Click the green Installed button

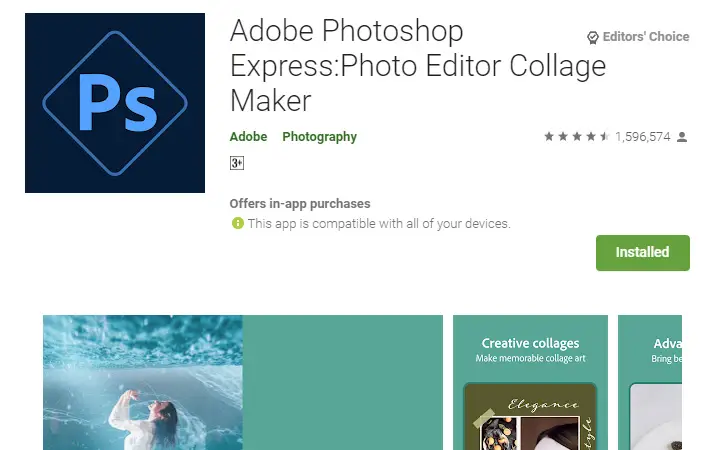tap(642, 253)
